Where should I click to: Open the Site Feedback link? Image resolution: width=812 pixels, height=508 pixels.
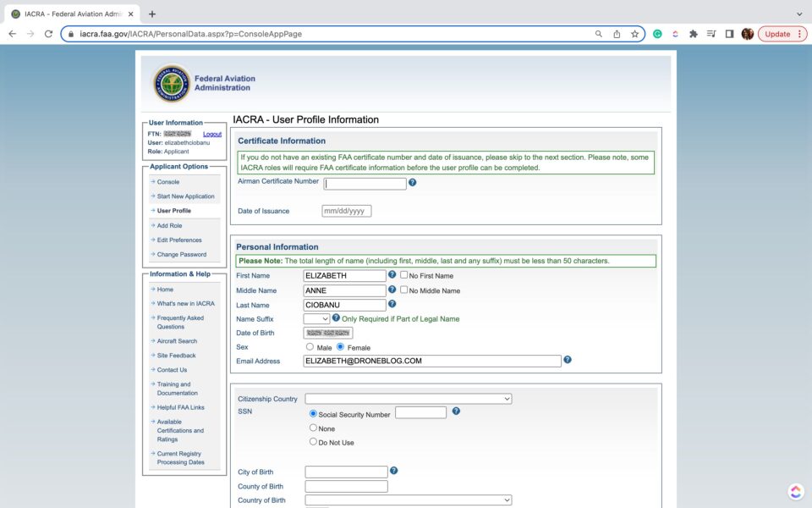click(176, 356)
